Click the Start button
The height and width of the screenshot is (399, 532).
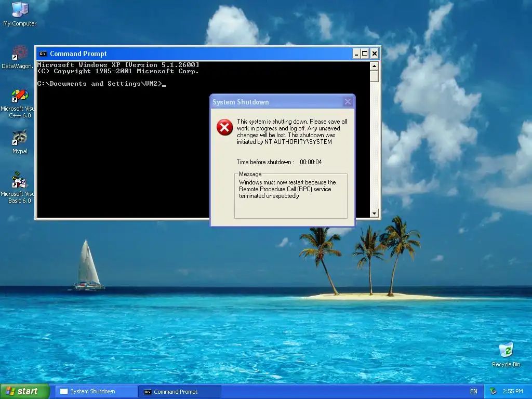[x=24, y=391]
